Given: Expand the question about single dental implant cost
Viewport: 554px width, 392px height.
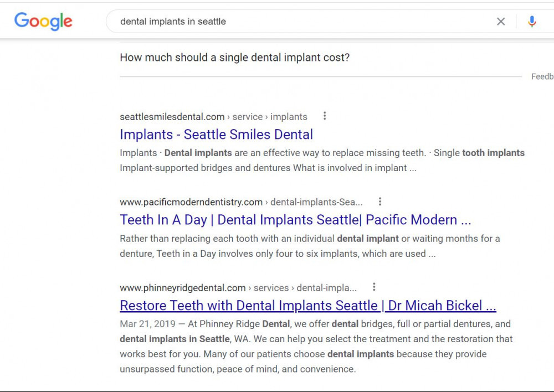Looking at the screenshot, I should (x=234, y=57).
